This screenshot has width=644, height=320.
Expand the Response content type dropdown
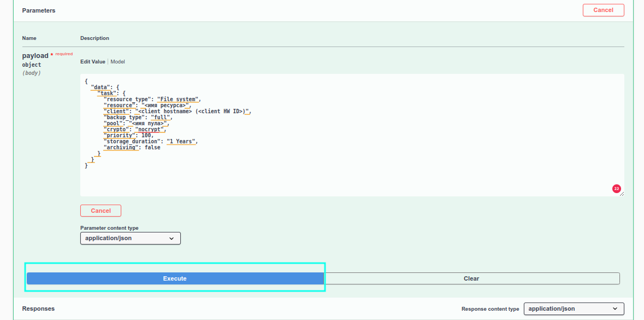coord(574,309)
